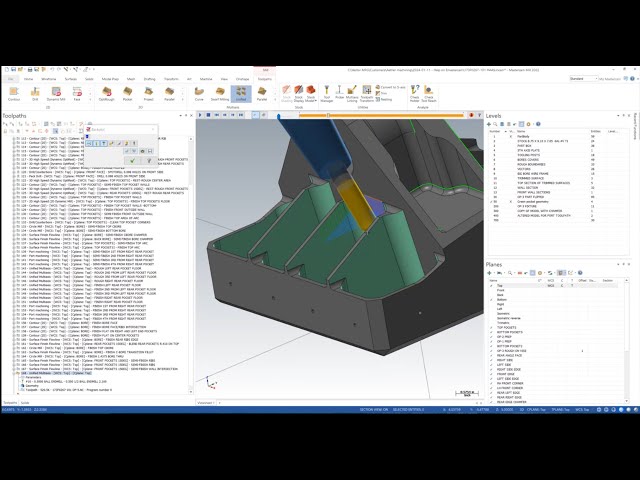Select the REAR ANGLE FACE plane
This screenshot has height=480, width=640.
pyautogui.click(x=555, y=355)
